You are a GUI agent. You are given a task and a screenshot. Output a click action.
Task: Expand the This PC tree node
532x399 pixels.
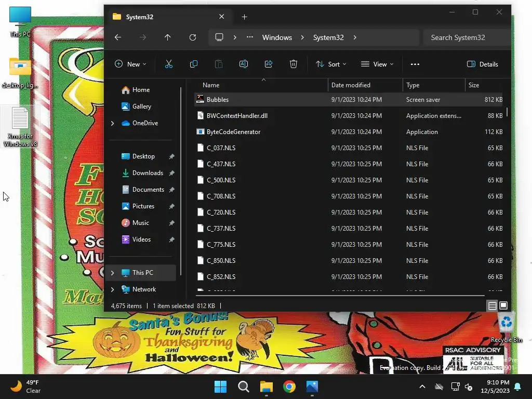(x=113, y=273)
